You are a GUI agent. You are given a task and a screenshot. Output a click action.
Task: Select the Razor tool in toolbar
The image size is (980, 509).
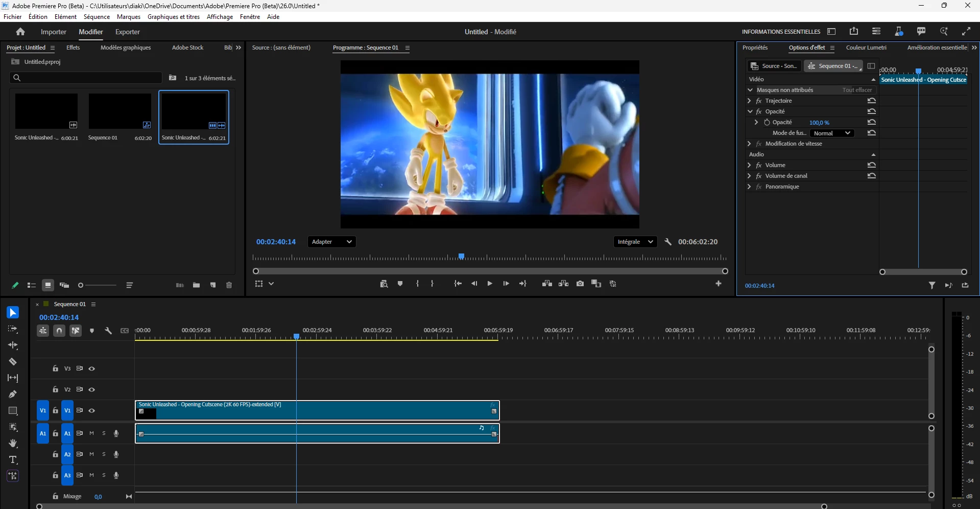13,362
